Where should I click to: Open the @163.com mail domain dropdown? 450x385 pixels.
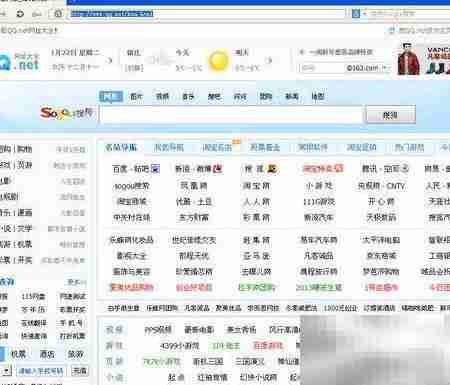367,68
